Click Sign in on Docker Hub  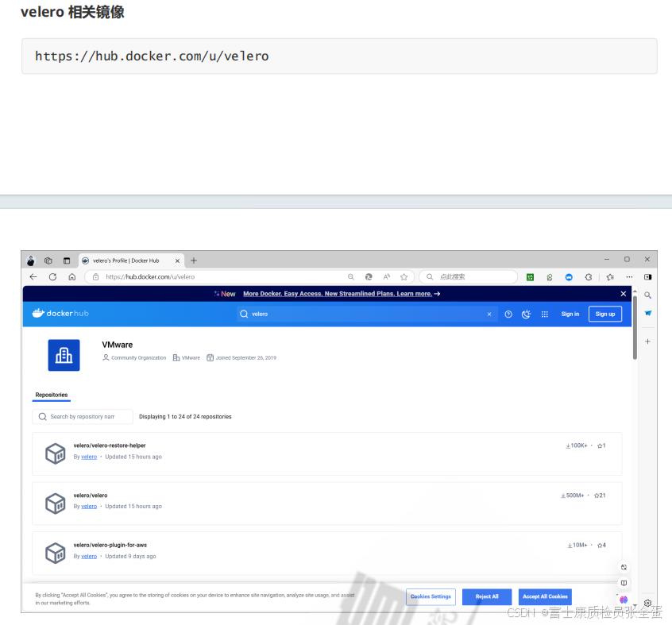pos(570,314)
